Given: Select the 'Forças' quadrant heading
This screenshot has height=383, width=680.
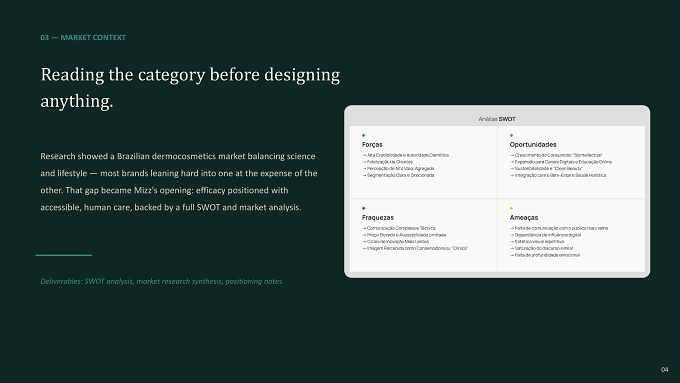Looking at the screenshot, I should coord(372,144).
